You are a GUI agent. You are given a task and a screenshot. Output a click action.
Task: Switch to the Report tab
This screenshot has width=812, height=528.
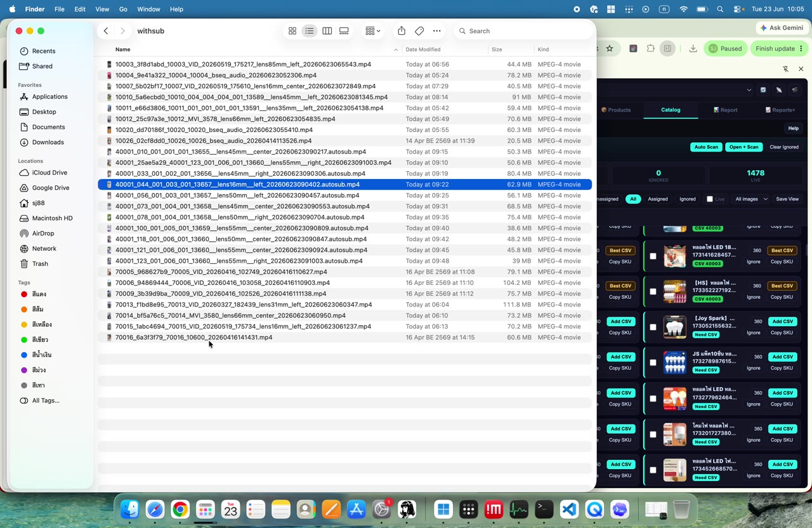click(725, 110)
